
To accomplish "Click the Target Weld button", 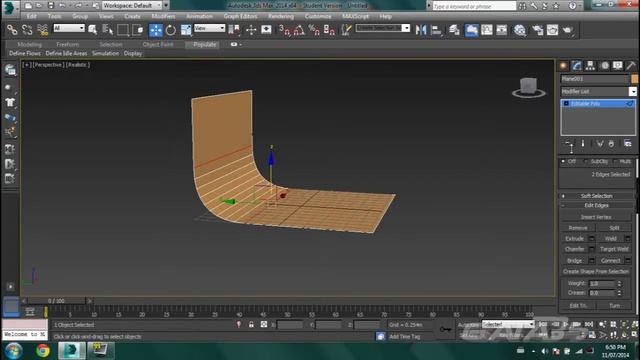I will coord(614,249).
